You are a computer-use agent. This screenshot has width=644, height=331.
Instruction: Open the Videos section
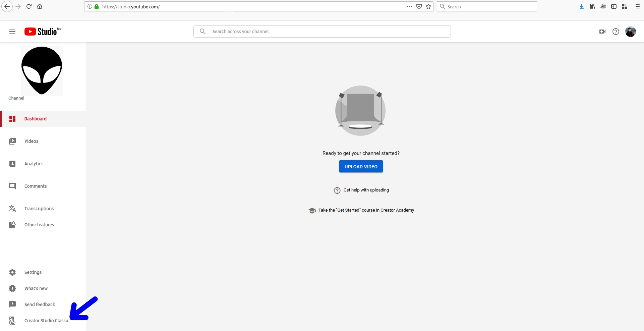click(31, 141)
